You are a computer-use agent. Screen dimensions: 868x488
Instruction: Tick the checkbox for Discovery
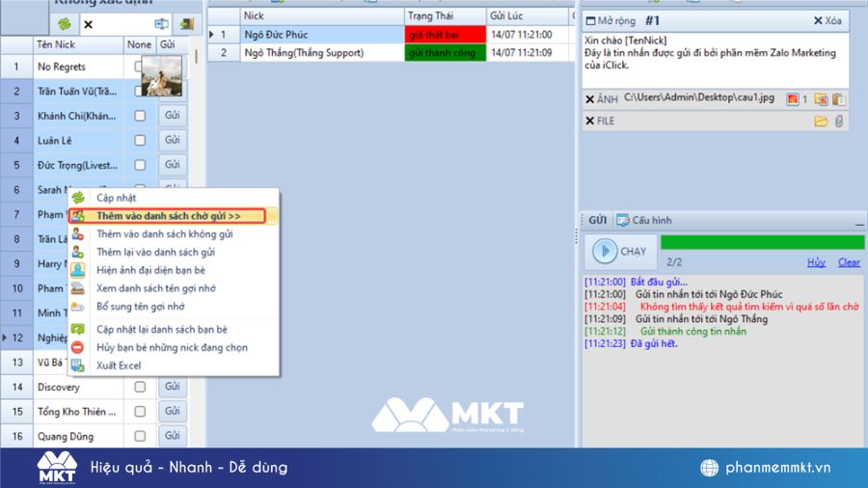pyautogui.click(x=140, y=387)
